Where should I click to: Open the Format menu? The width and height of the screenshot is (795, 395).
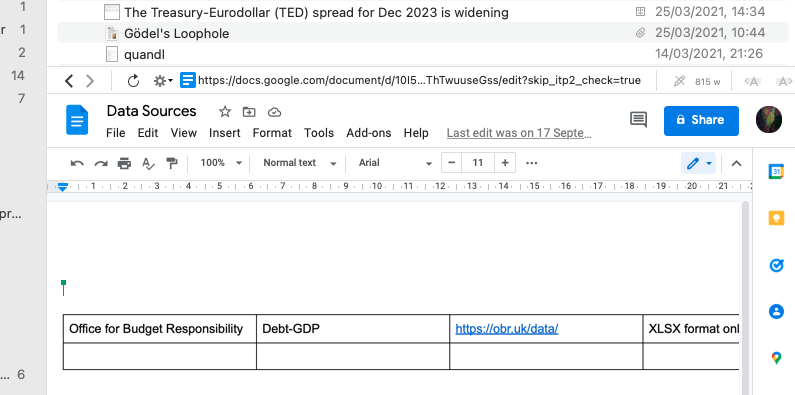[x=272, y=133]
